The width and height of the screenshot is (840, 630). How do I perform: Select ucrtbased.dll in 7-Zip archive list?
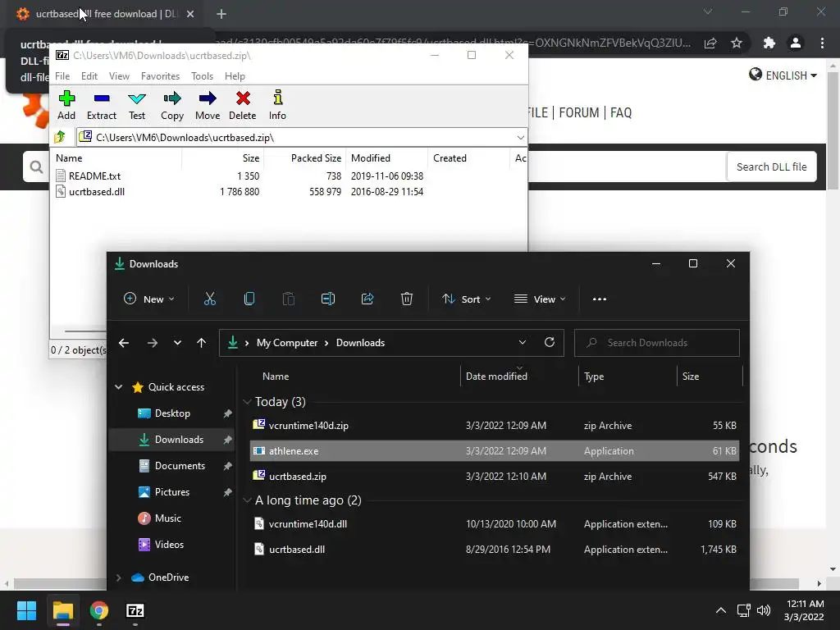[97, 191]
